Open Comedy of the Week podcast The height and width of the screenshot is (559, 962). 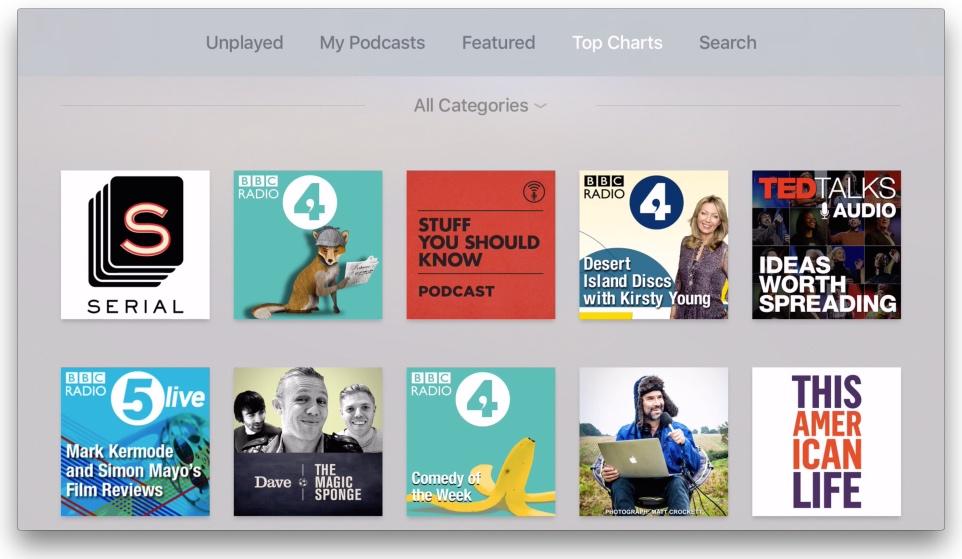point(481,442)
